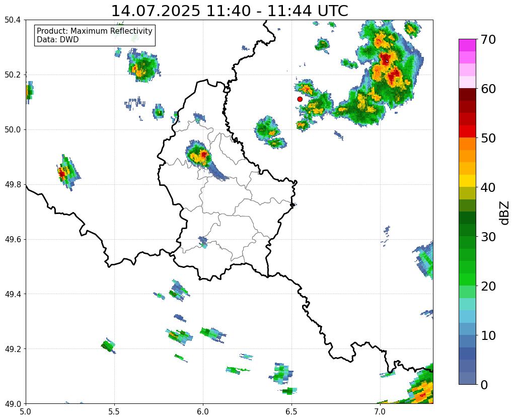Click the yellow colorbar swatch above 40
The width and height of the screenshot is (515, 420).
467,181
